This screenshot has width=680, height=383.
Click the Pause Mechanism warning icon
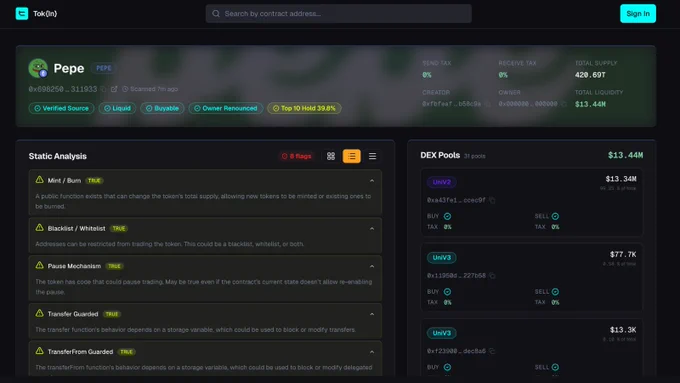click(39, 265)
